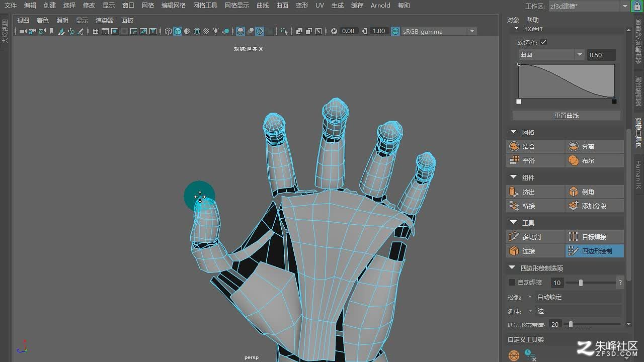Toggle wireframe on shaded icon

(197, 31)
